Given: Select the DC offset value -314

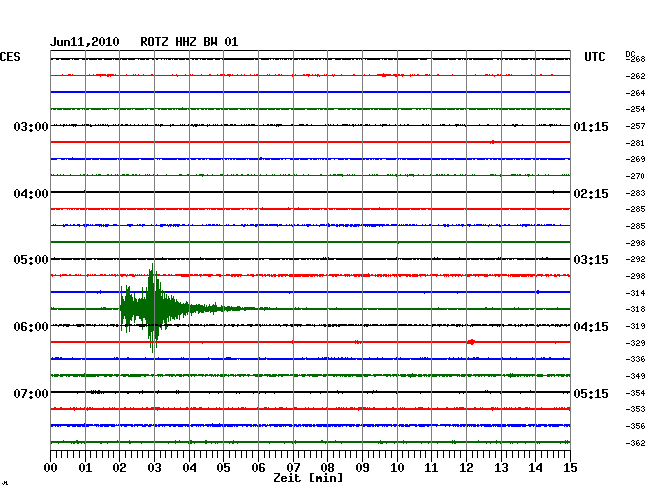Looking at the screenshot, I should [x=635, y=293].
